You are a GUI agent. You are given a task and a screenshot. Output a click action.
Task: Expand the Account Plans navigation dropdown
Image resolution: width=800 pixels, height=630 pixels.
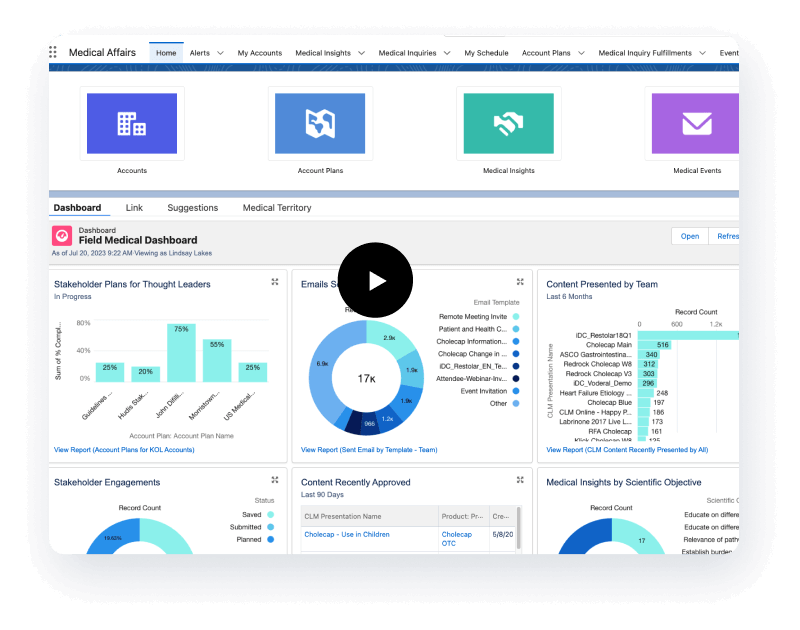582,53
